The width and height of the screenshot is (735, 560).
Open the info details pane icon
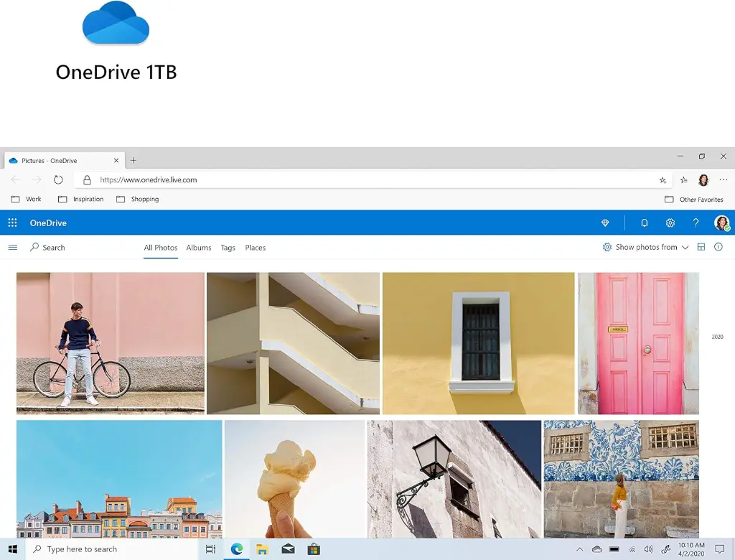point(718,248)
